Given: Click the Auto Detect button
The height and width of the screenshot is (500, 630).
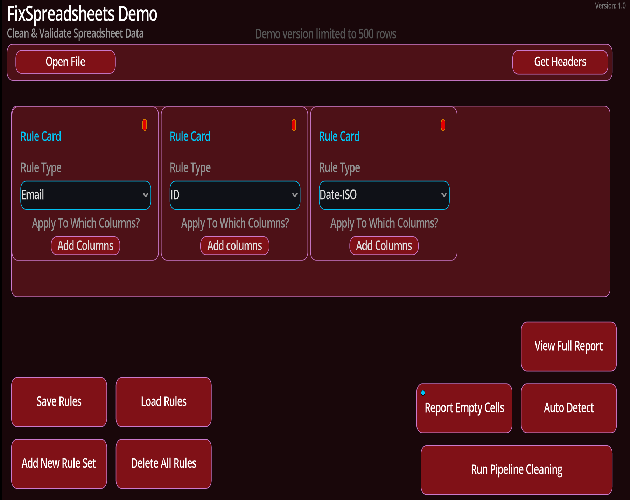Looking at the screenshot, I should pyautogui.click(x=569, y=408).
